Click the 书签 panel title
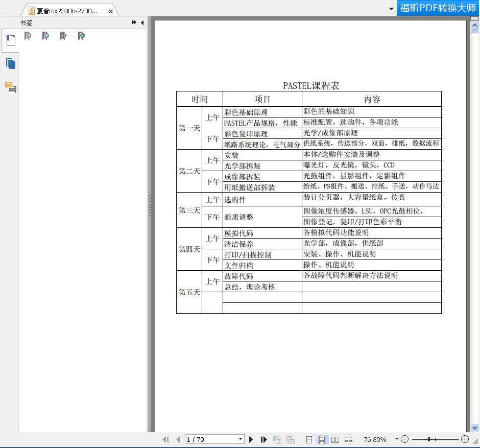 (x=27, y=22)
